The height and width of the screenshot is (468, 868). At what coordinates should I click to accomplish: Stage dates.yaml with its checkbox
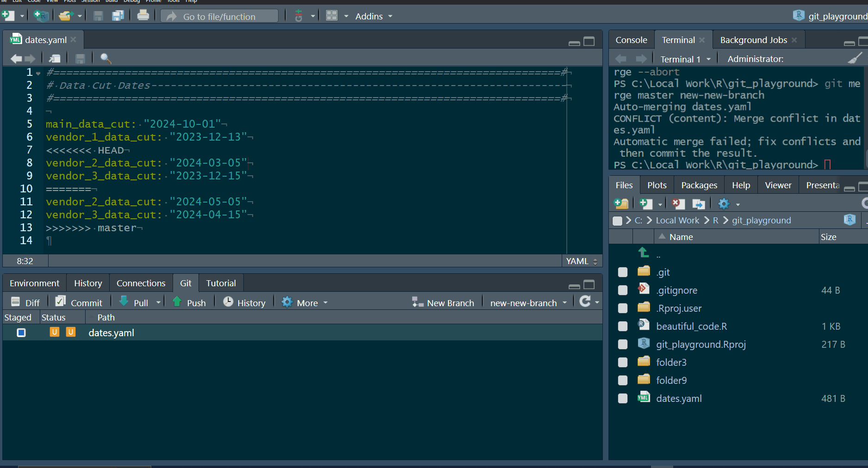(21, 333)
